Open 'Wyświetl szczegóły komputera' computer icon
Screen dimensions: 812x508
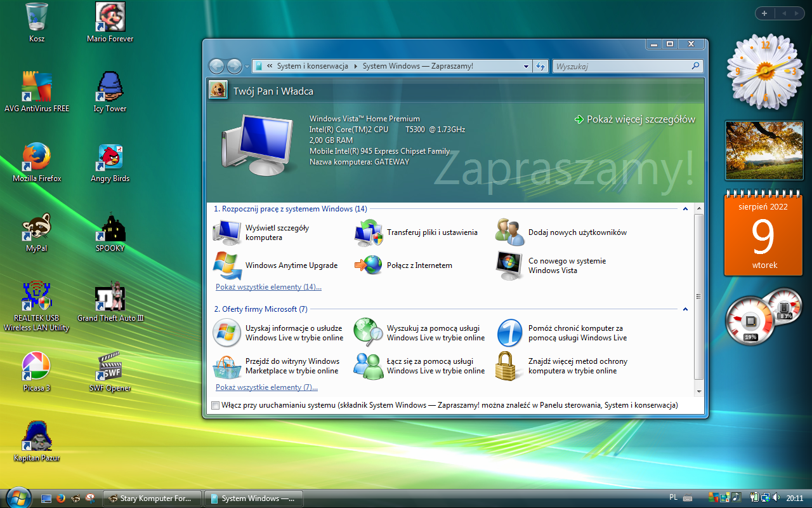tap(227, 232)
